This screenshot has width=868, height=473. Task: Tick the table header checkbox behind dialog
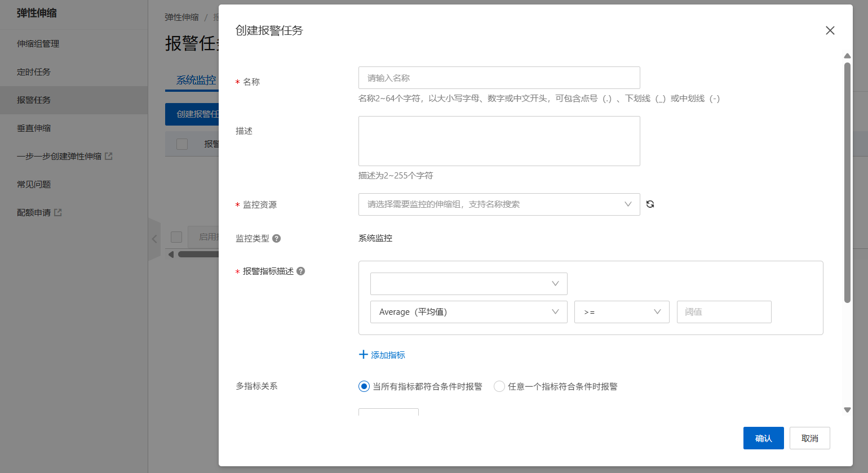coord(182,144)
